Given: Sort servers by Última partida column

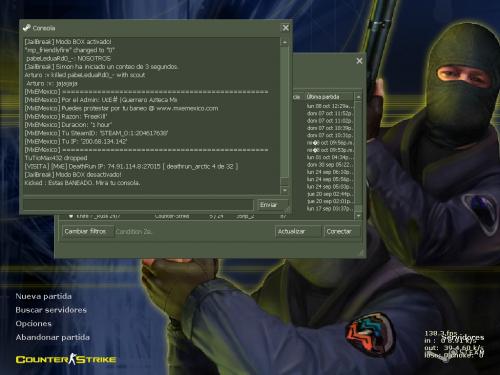Looking at the screenshot, I should 329,97.
